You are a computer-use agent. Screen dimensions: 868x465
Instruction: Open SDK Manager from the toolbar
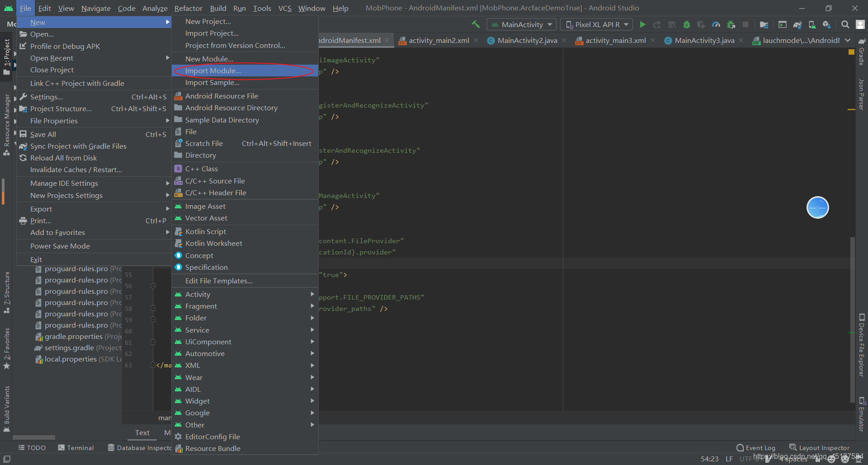point(826,24)
